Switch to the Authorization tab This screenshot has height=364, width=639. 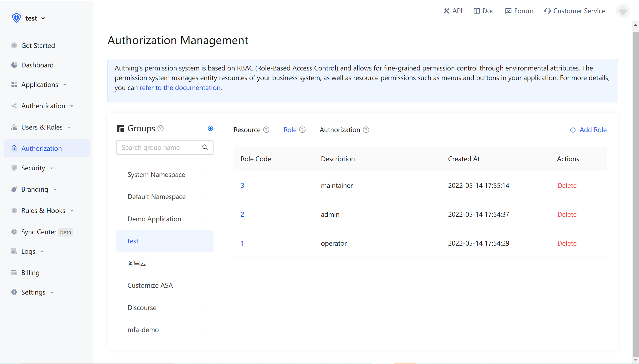[x=340, y=130]
